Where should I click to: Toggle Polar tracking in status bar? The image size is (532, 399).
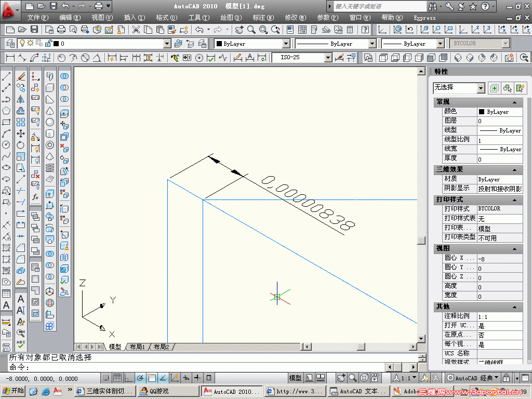(x=140, y=378)
